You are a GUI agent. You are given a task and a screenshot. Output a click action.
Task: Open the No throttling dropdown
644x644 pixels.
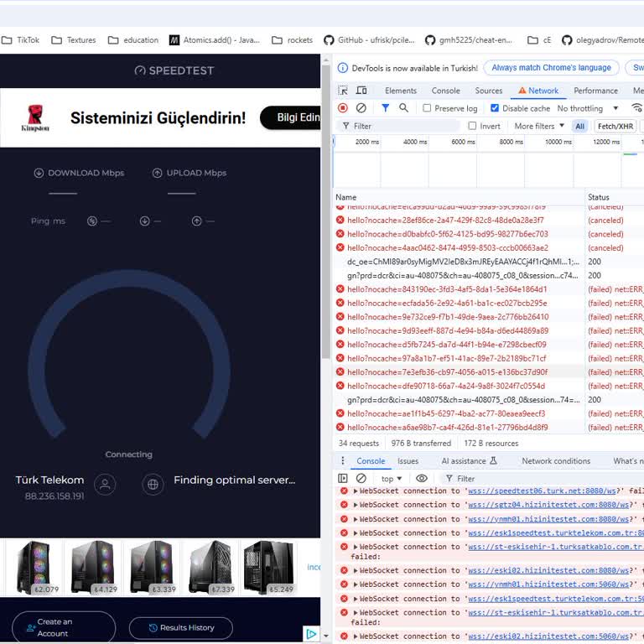click(587, 108)
